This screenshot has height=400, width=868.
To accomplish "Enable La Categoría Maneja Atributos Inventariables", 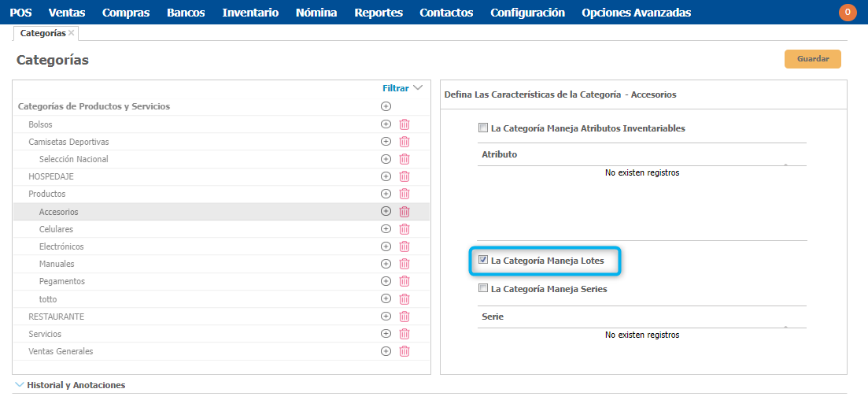I will tap(483, 128).
